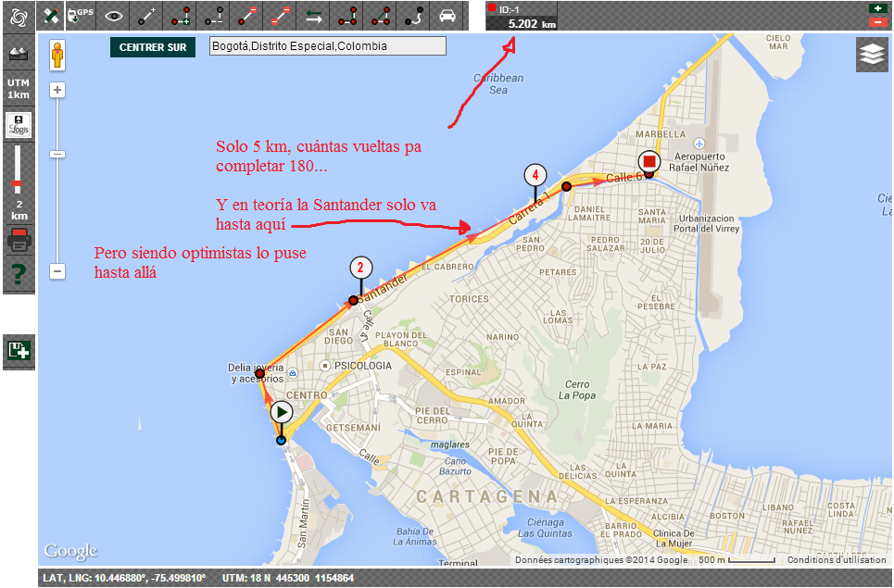Open the map layers stack icon
The width and height of the screenshot is (894, 588).
click(872, 55)
